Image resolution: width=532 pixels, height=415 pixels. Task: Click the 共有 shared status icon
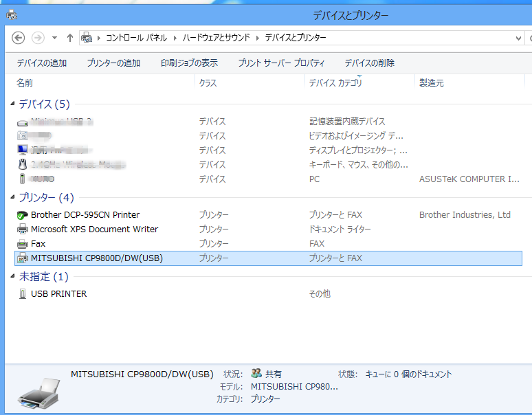(256, 373)
